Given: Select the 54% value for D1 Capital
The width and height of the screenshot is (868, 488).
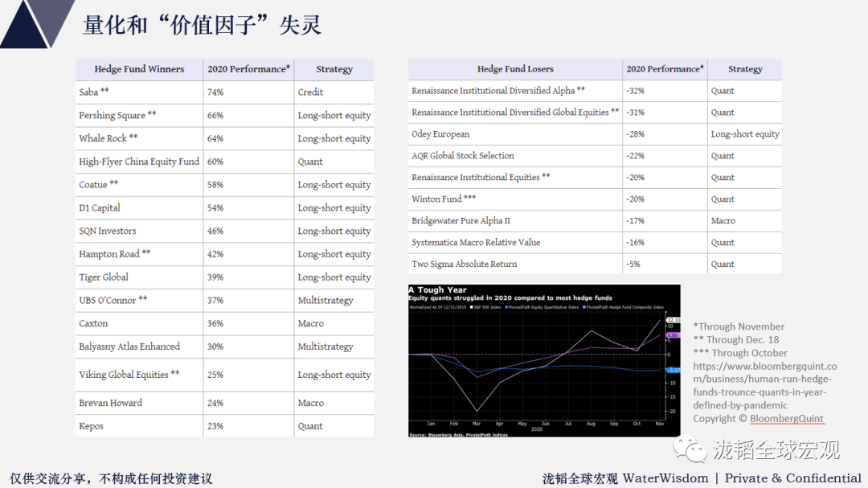Looking at the screenshot, I should (x=215, y=207).
